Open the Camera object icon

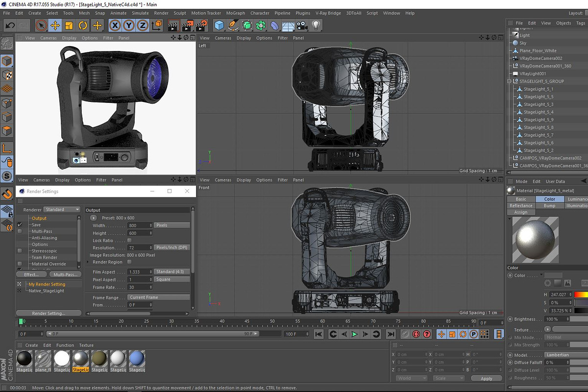coord(302,25)
